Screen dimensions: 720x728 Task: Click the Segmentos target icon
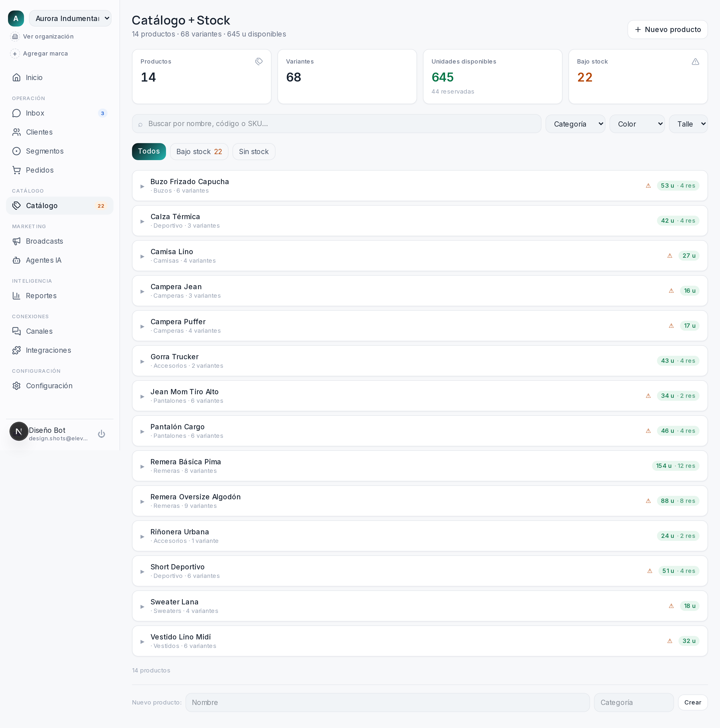16,151
